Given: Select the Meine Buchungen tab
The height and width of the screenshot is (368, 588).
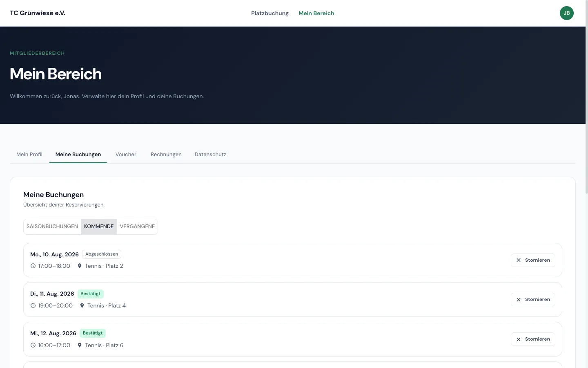Looking at the screenshot, I should point(78,154).
